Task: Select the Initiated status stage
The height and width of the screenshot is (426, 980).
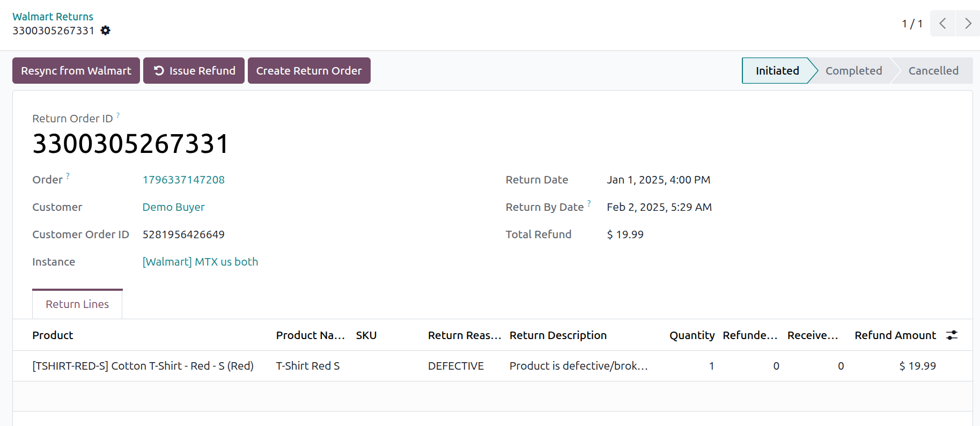Action: (777, 71)
